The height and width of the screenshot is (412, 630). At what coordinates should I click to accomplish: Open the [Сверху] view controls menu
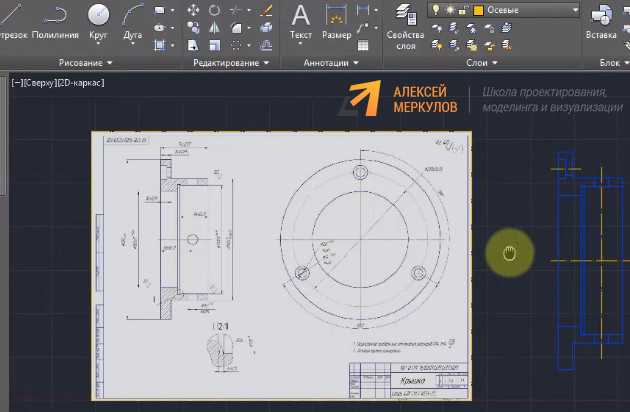[40, 83]
